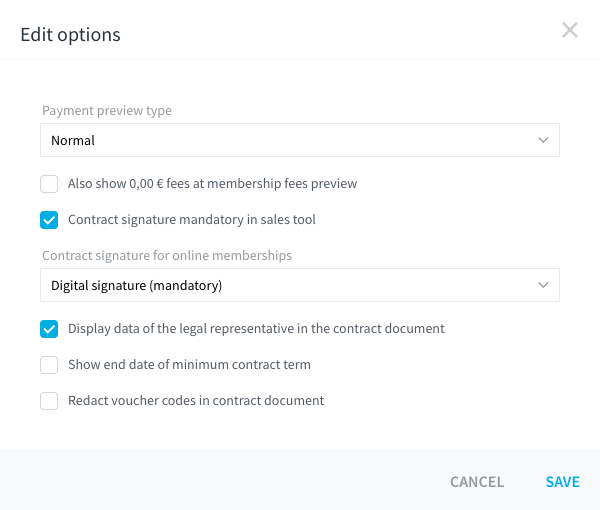Click the chevron beside Normal

click(x=543, y=140)
